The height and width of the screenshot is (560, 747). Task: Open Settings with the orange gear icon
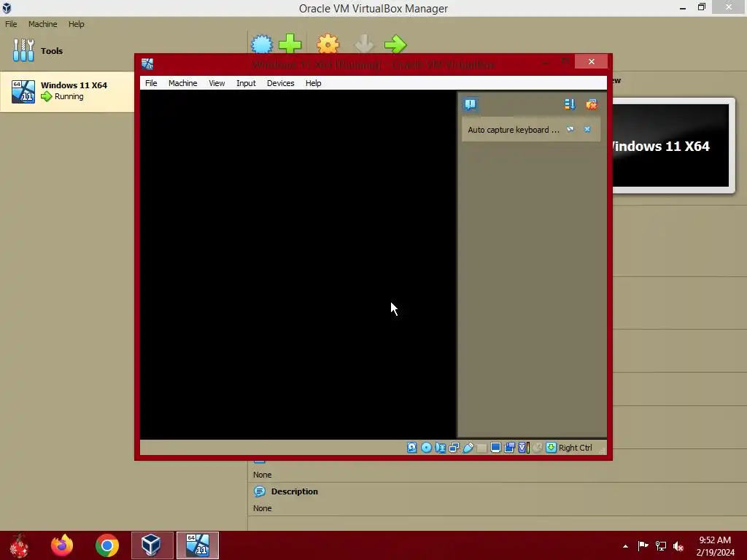[x=328, y=44]
